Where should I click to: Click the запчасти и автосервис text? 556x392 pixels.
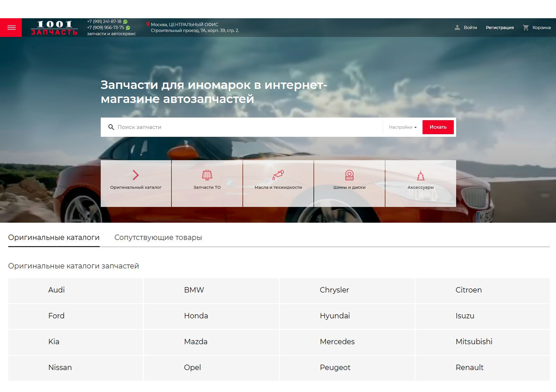point(111,34)
